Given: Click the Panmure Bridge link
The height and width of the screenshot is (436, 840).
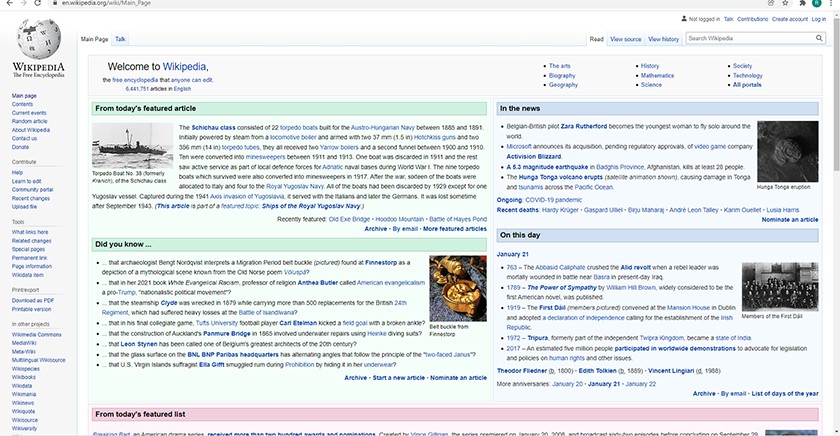Looking at the screenshot, I should [227, 333].
